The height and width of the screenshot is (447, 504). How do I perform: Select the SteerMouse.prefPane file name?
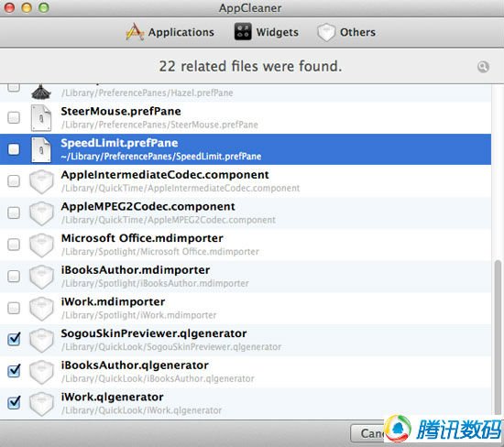coord(121,111)
